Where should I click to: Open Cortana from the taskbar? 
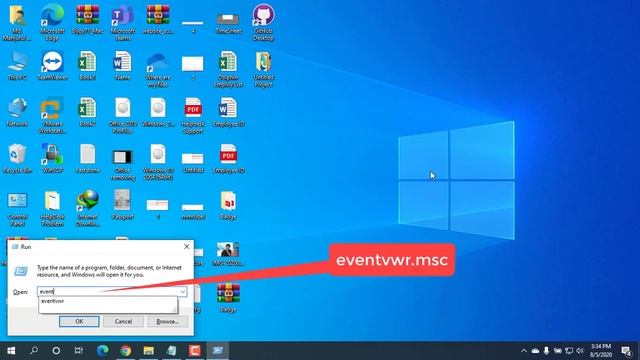point(56,351)
